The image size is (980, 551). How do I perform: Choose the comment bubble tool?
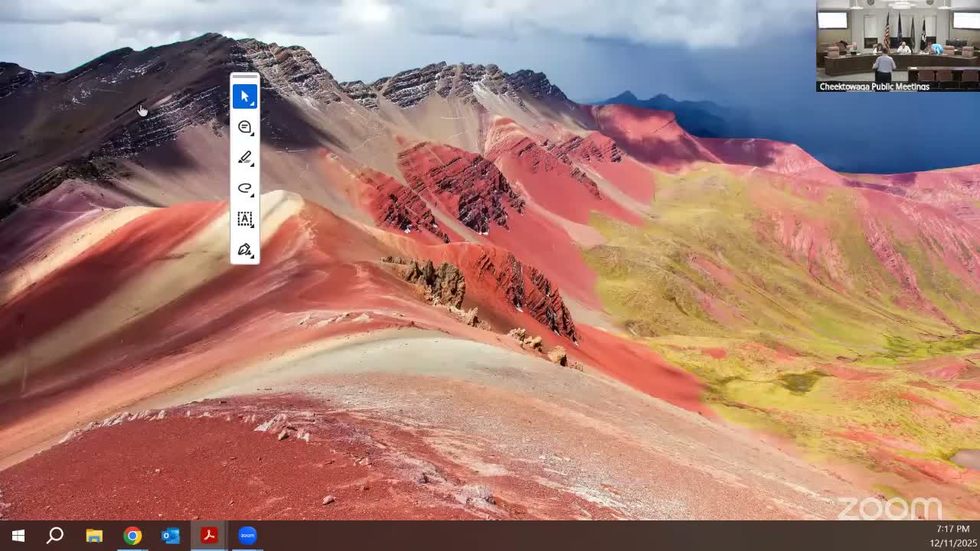[x=245, y=127]
